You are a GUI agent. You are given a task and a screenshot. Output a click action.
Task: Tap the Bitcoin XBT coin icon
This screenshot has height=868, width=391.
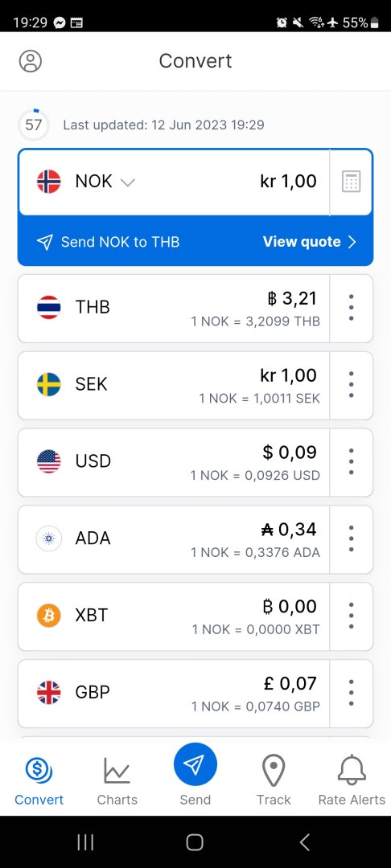(x=49, y=615)
